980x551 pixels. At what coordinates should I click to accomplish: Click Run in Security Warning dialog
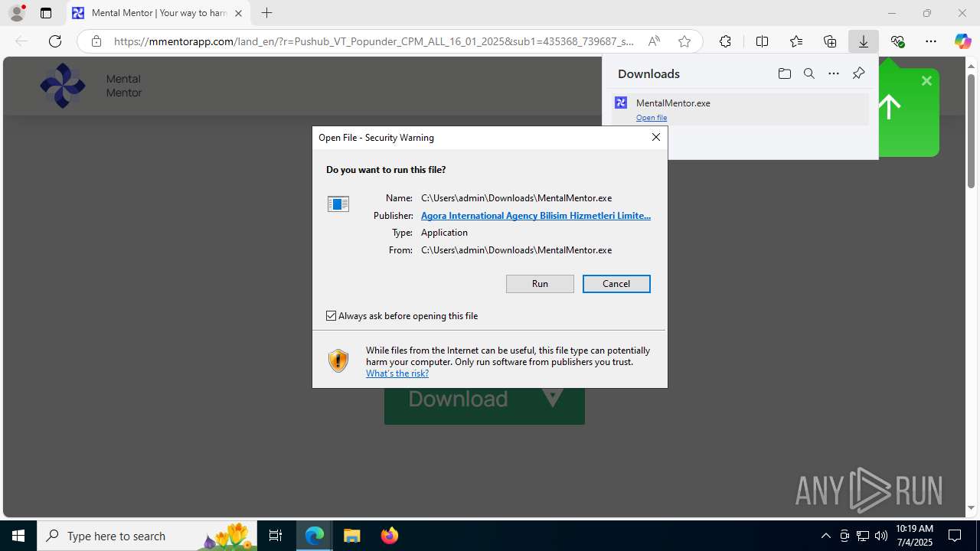(x=540, y=284)
